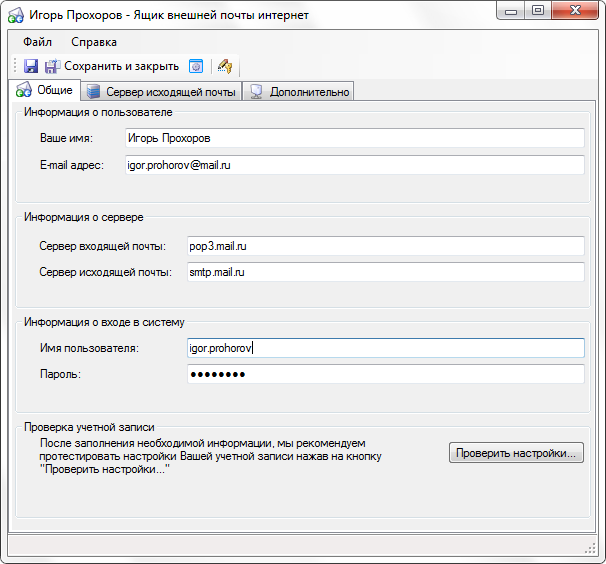Open the Дополнительно tab
Image resolution: width=606 pixels, height=564 pixels.
[x=298, y=92]
